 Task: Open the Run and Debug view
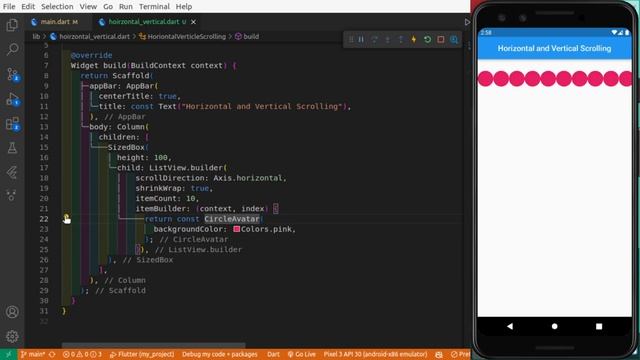tap(12, 99)
